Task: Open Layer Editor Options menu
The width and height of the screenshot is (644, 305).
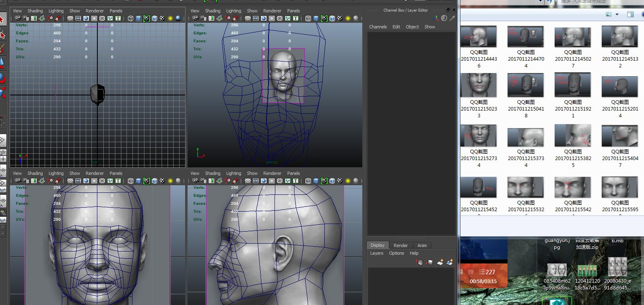Action: click(396, 253)
